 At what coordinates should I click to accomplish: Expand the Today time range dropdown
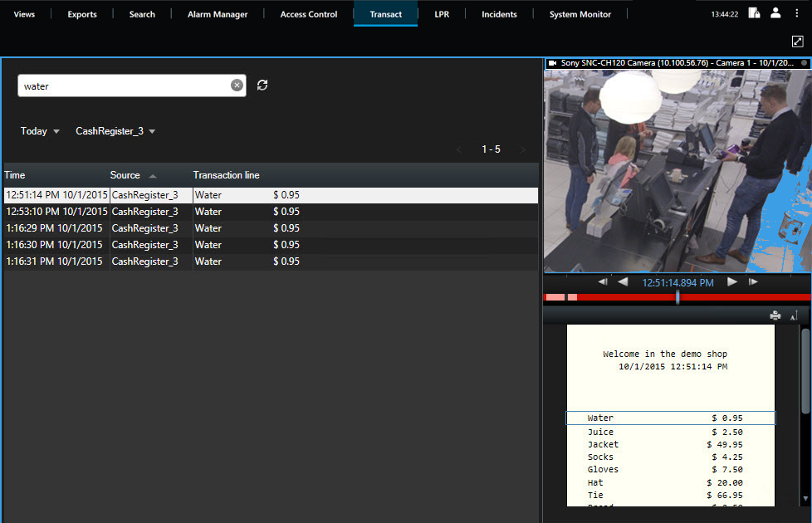[40, 131]
